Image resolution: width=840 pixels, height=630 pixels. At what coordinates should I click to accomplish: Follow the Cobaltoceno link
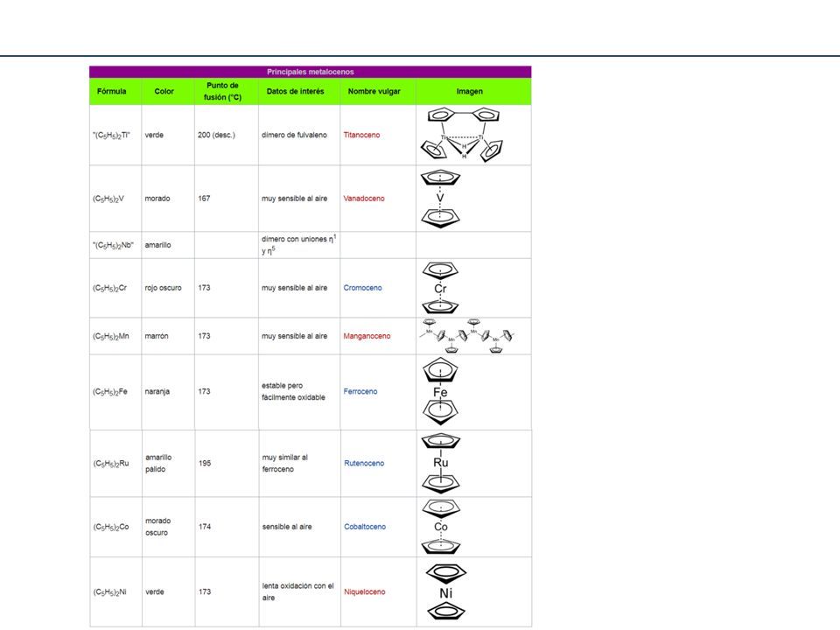[365, 527]
